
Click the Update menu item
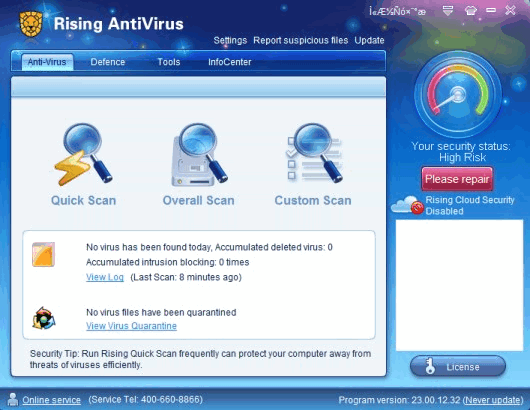[x=369, y=40]
